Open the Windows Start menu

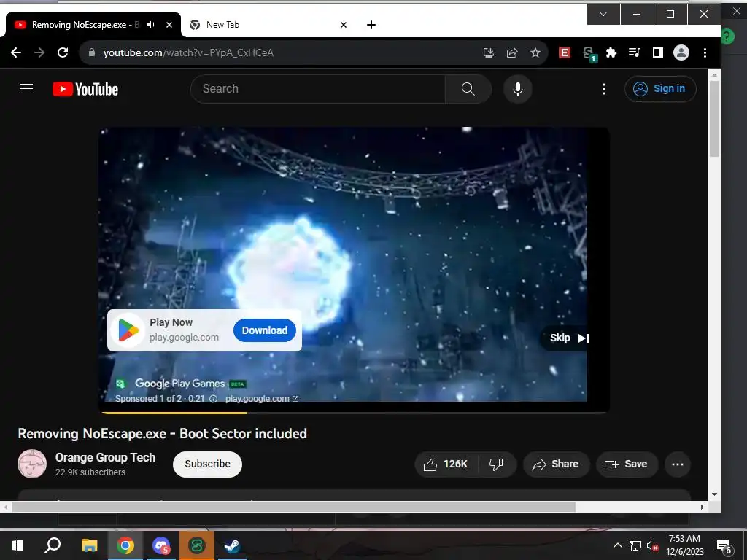click(18, 545)
